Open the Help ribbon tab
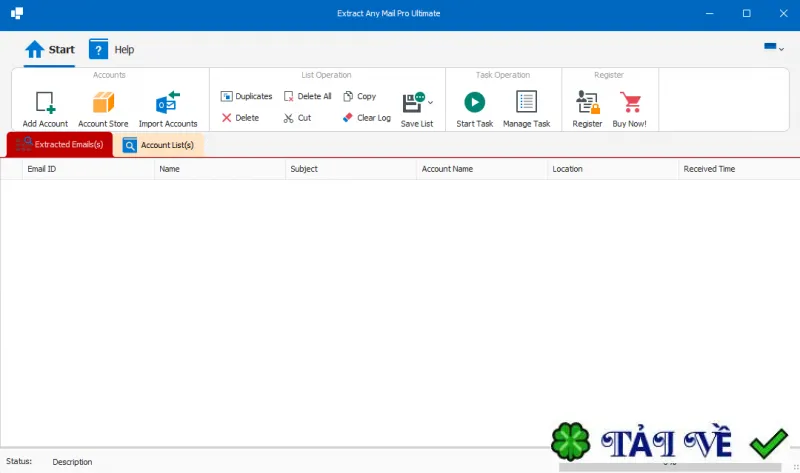This screenshot has width=800, height=473. click(x=112, y=49)
